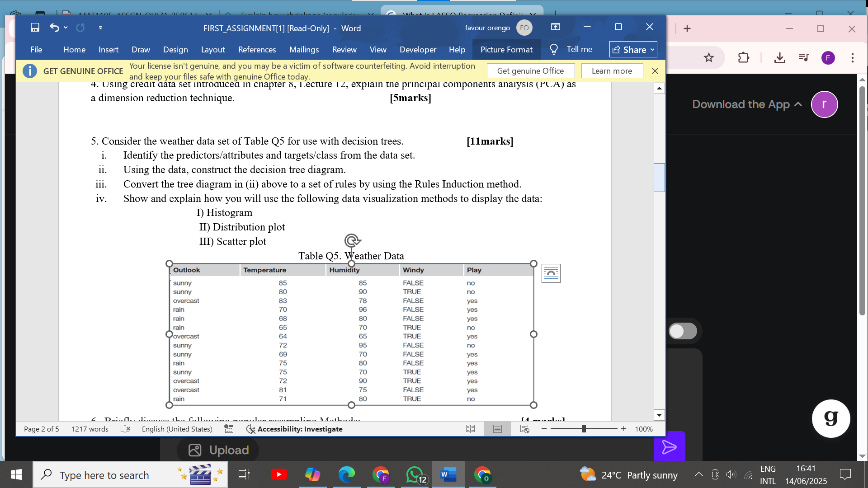Click Learn more in the license banner
Screen dimensions: 868x488
click(x=611, y=70)
